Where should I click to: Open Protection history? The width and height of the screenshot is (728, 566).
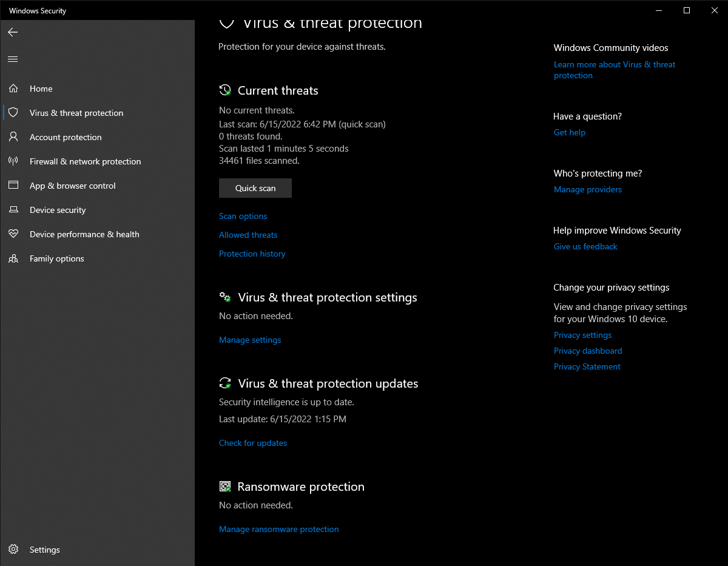[252, 254]
